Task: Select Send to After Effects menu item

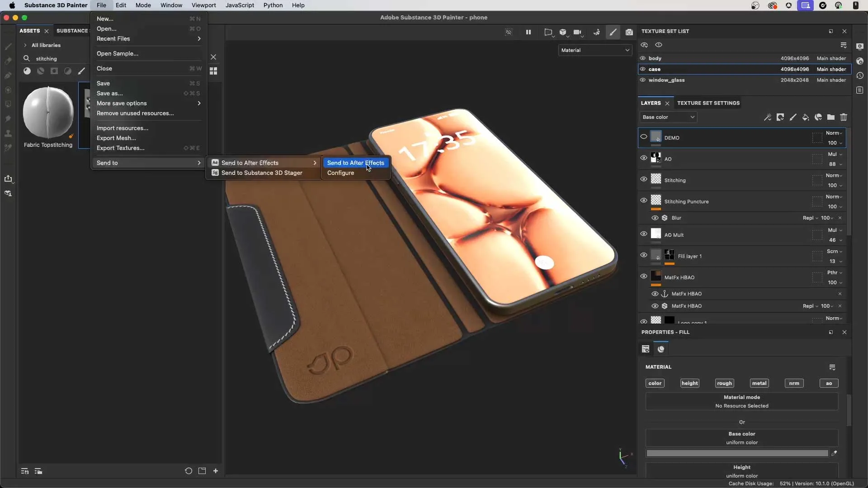Action: coord(355,162)
